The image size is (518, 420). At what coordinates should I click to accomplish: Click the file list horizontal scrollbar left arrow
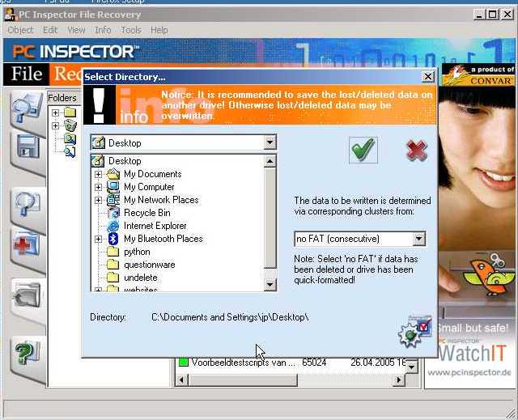coord(181,380)
